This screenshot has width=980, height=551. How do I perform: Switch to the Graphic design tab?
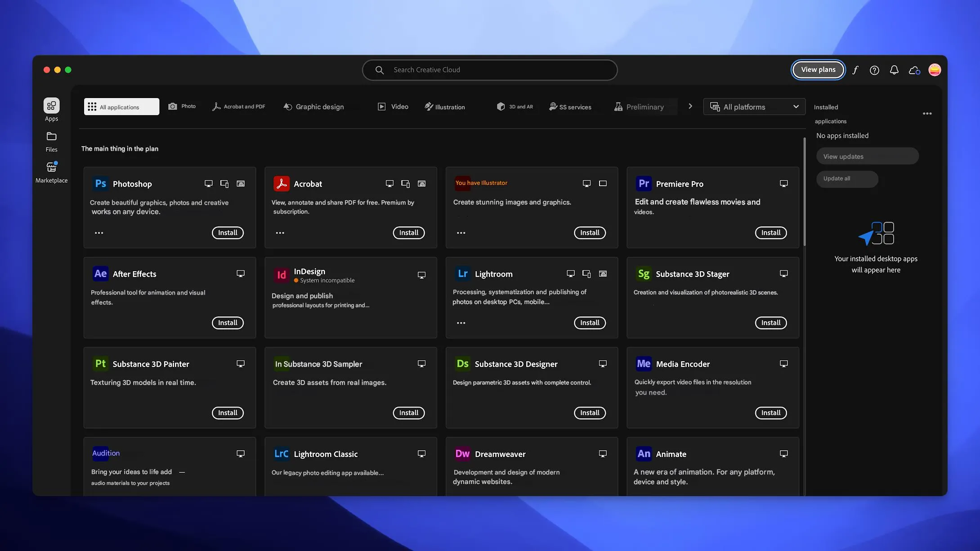coord(313,107)
